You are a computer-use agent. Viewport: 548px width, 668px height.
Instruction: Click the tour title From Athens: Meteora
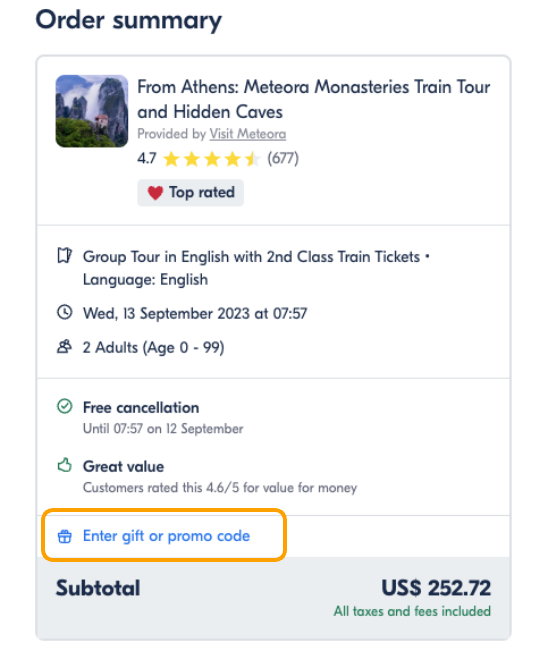point(314,99)
